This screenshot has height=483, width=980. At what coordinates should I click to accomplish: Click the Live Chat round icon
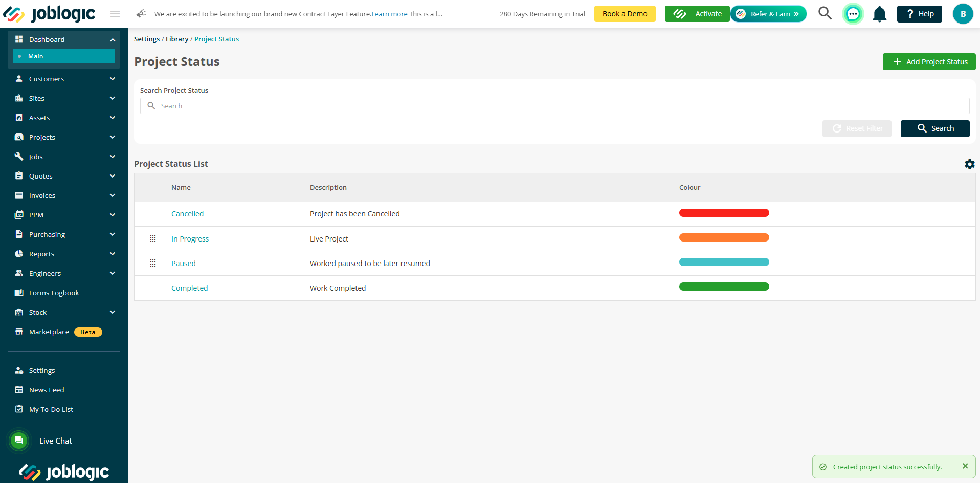(x=19, y=441)
